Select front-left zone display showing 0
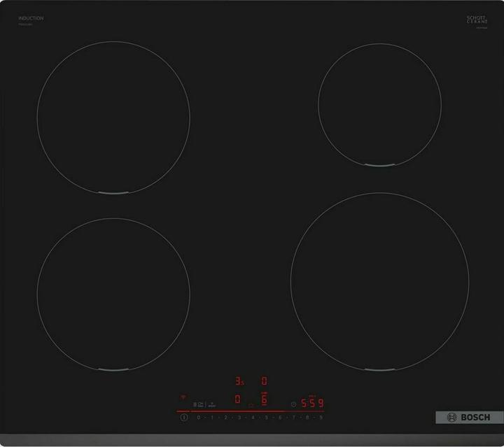This screenshot has height=447, width=504. pos(237,399)
